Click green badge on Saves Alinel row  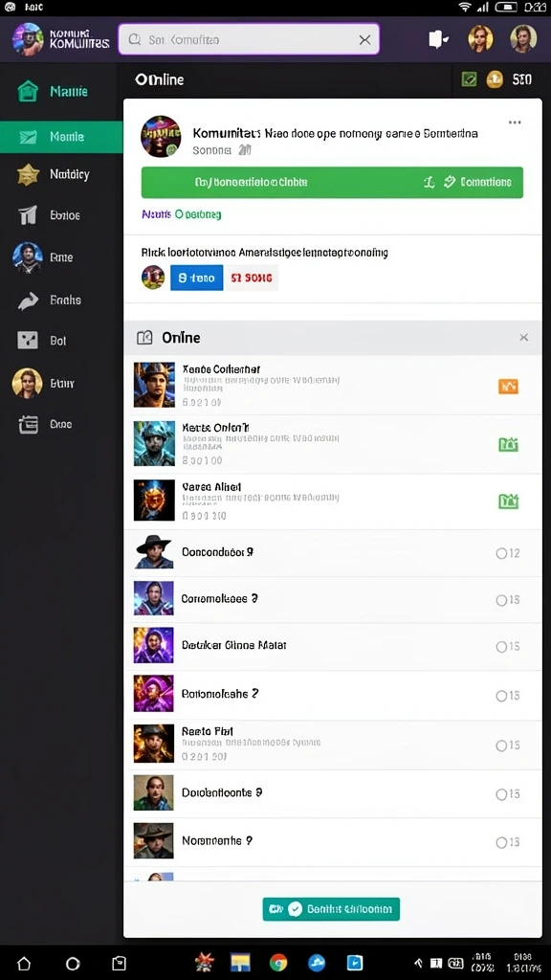[x=508, y=501]
